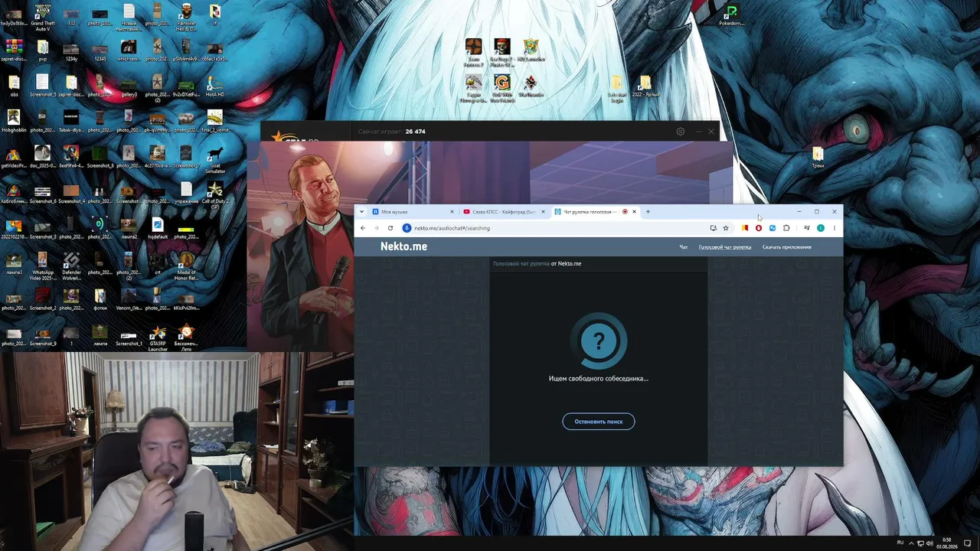Screen dimensions: 980x551
Task: Open the taskbar clock and calendar
Action: [x=949, y=543]
